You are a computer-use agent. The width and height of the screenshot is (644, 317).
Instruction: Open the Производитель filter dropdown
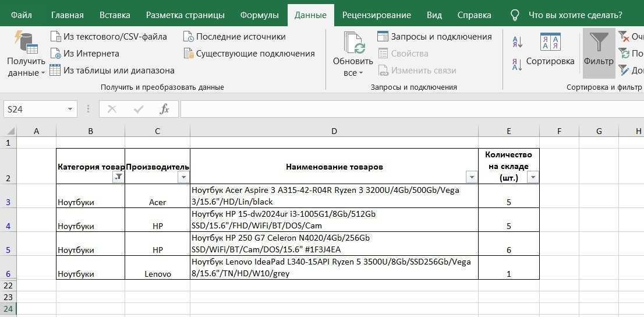pyautogui.click(x=183, y=177)
